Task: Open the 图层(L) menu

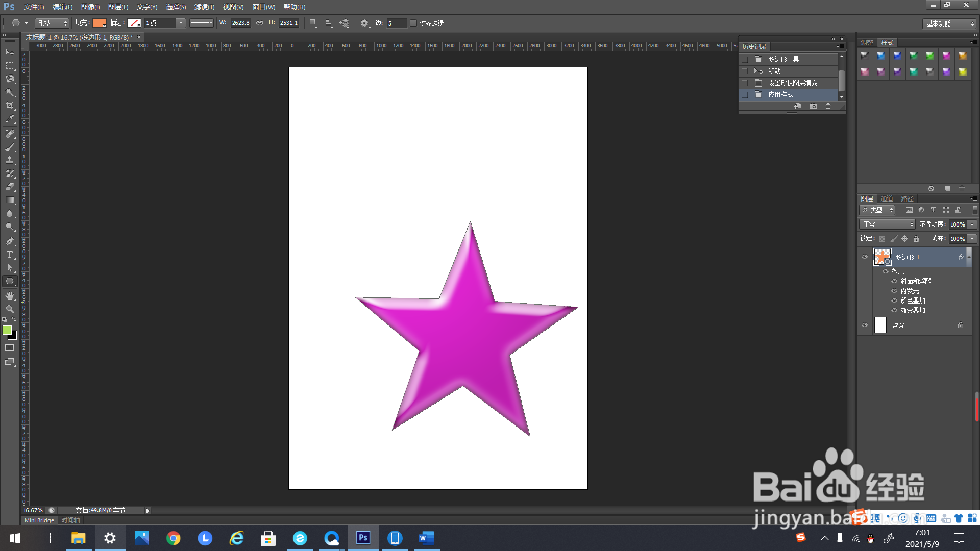Action: point(118,7)
